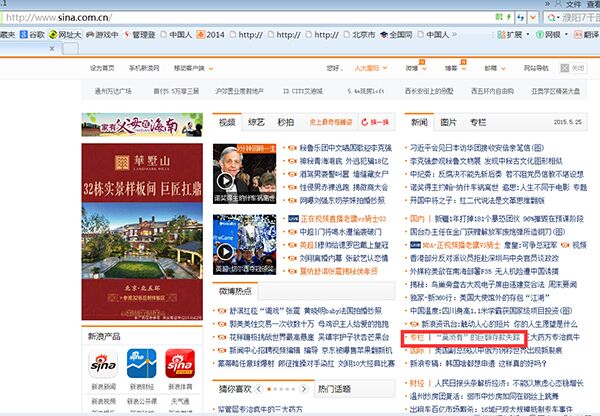Play the Nobel laureate video thumbnail
The width and height of the screenshot is (600, 416).
click(x=245, y=174)
